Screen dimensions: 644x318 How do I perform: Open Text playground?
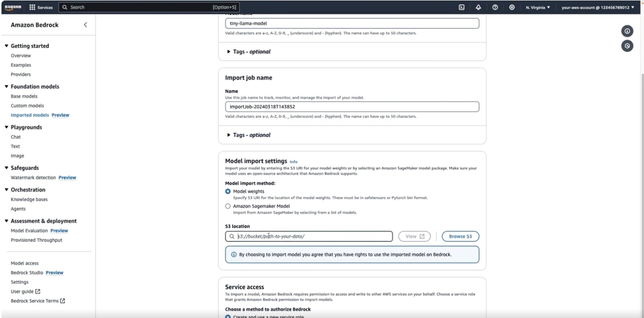(15, 146)
